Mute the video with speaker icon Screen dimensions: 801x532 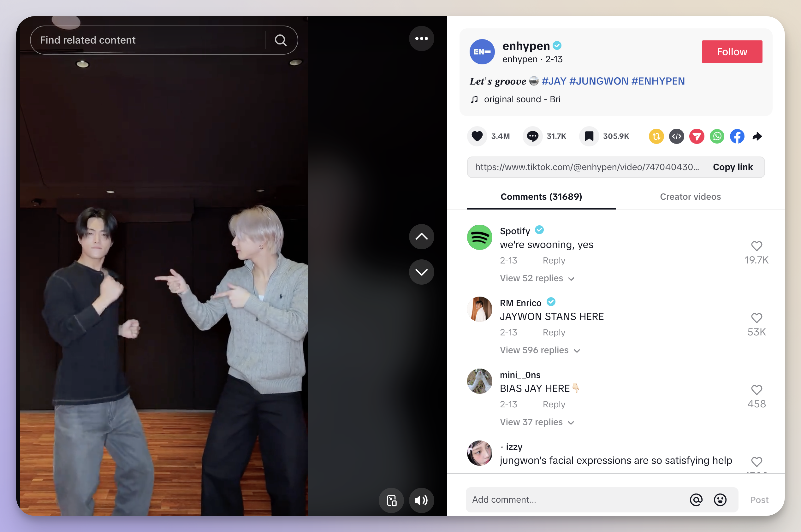click(x=421, y=500)
